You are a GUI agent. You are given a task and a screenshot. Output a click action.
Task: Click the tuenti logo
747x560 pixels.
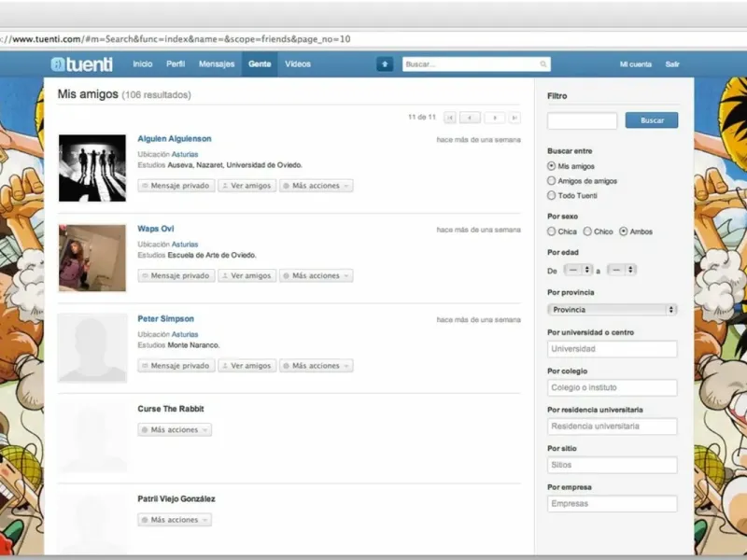[x=82, y=64]
